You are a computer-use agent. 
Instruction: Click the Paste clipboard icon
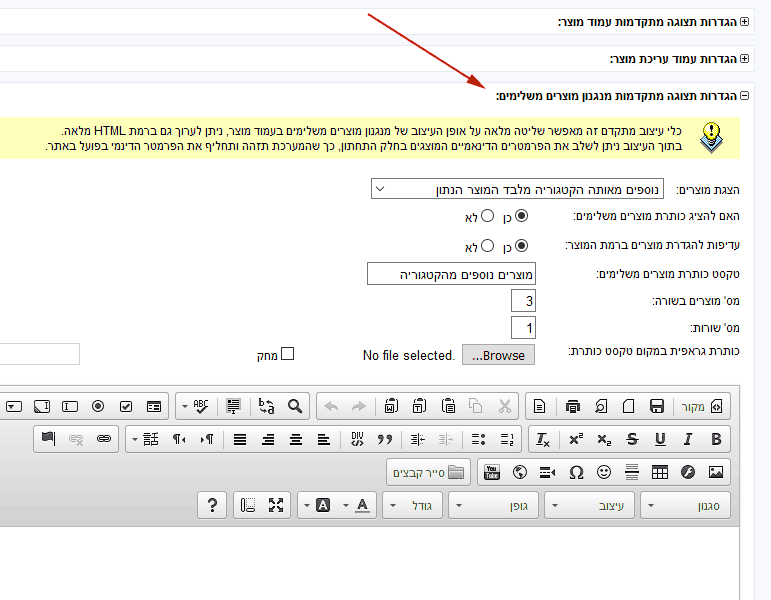click(x=448, y=406)
